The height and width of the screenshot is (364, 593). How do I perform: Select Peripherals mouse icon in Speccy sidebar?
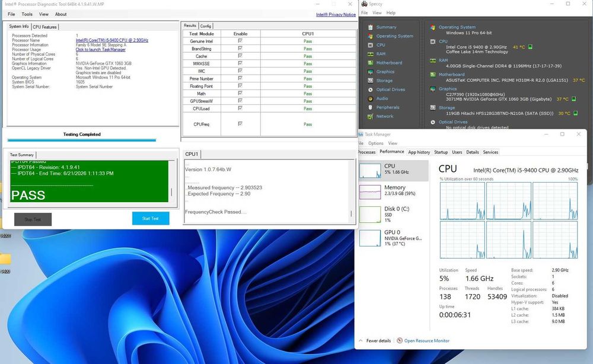click(371, 107)
